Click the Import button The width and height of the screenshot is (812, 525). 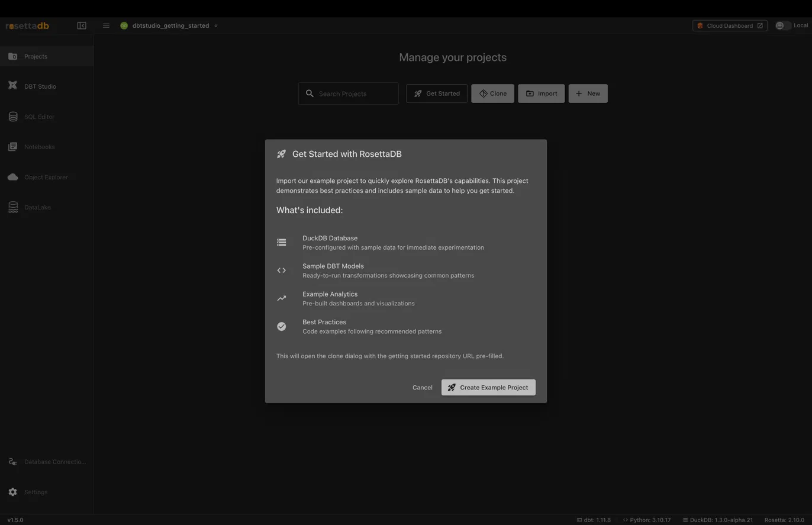pos(541,94)
